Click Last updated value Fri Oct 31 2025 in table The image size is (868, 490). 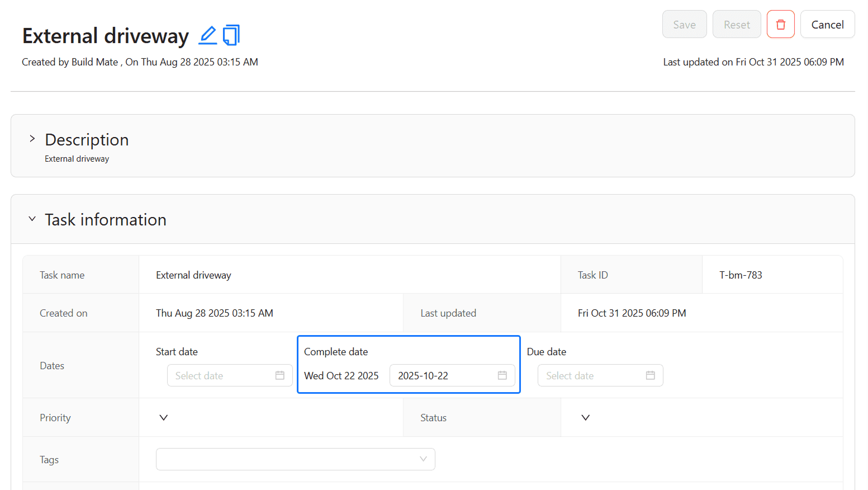(632, 313)
